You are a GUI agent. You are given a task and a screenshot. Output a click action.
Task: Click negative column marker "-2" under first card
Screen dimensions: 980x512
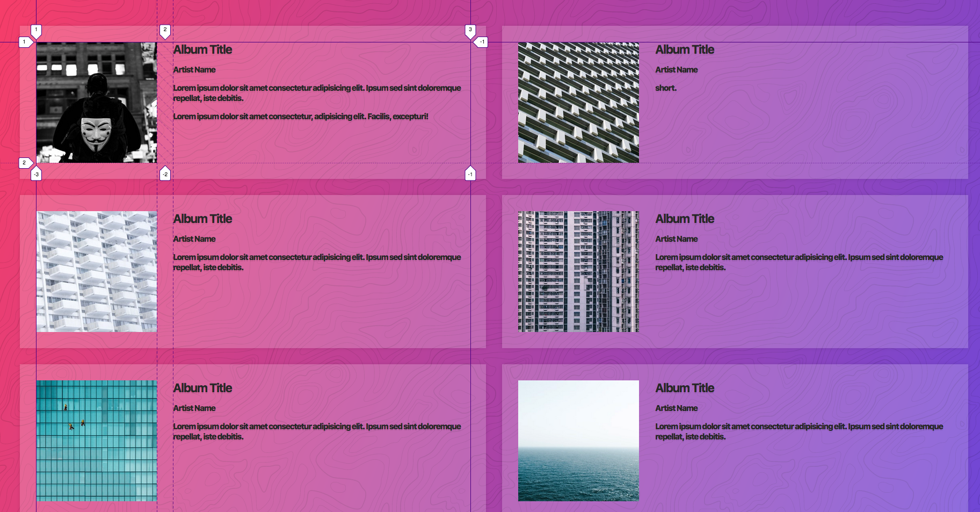click(165, 174)
